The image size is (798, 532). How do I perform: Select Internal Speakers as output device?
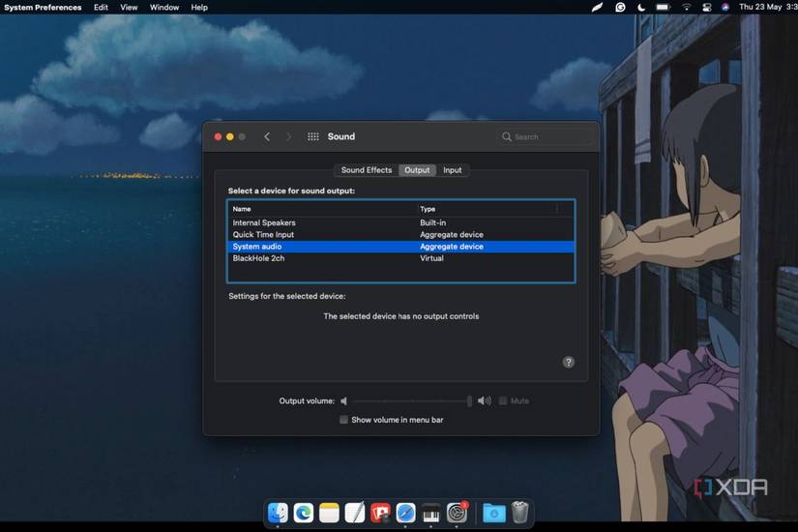[264, 222]
